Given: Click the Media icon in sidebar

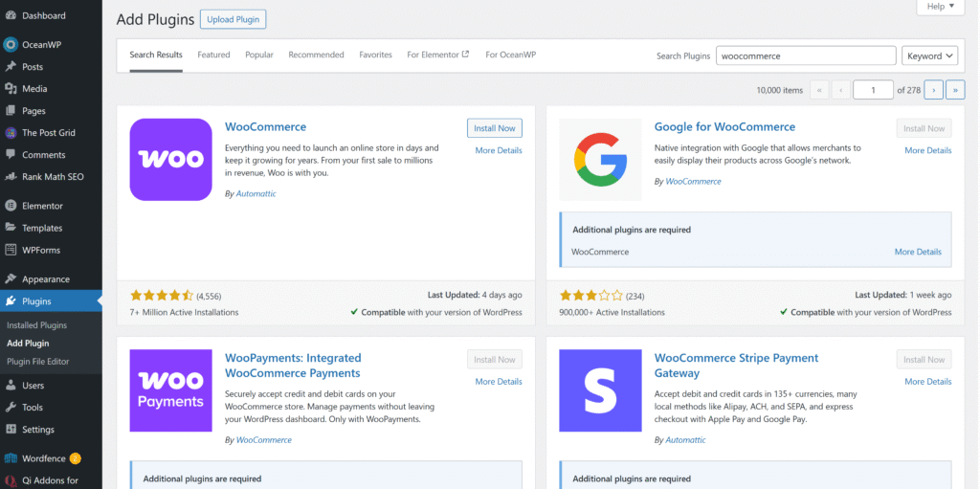Looking at the screenshot, I should 11,89.
